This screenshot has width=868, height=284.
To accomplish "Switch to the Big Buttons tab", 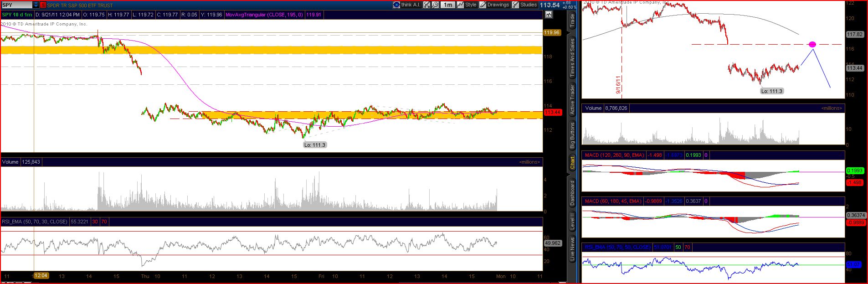I will 572,135.
